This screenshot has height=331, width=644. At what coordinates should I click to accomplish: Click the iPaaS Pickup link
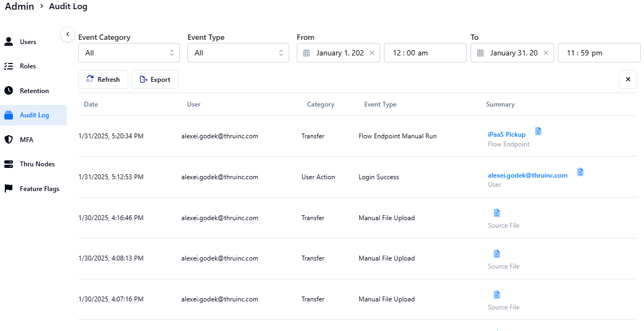pyautogui.click(x=506, y=135)
